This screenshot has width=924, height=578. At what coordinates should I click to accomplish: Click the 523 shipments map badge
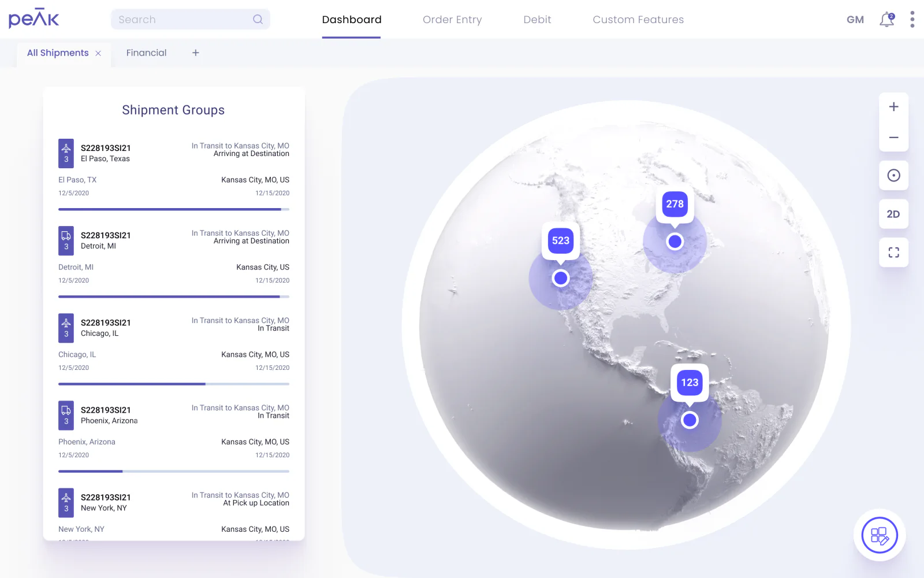[561, 240]
